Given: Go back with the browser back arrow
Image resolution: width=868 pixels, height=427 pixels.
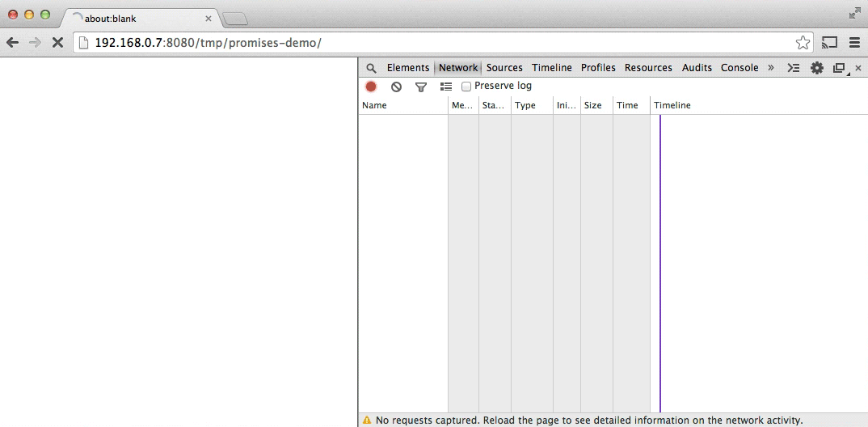Looking at the screenshot, I should pos(12,43).
